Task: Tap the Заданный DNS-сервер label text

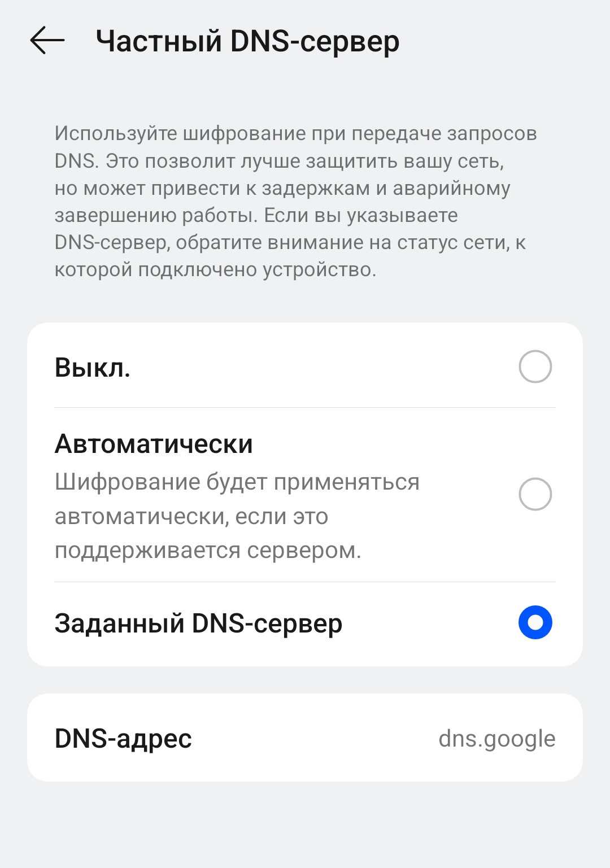Action: pyautogui.click(x=198, y=623)
